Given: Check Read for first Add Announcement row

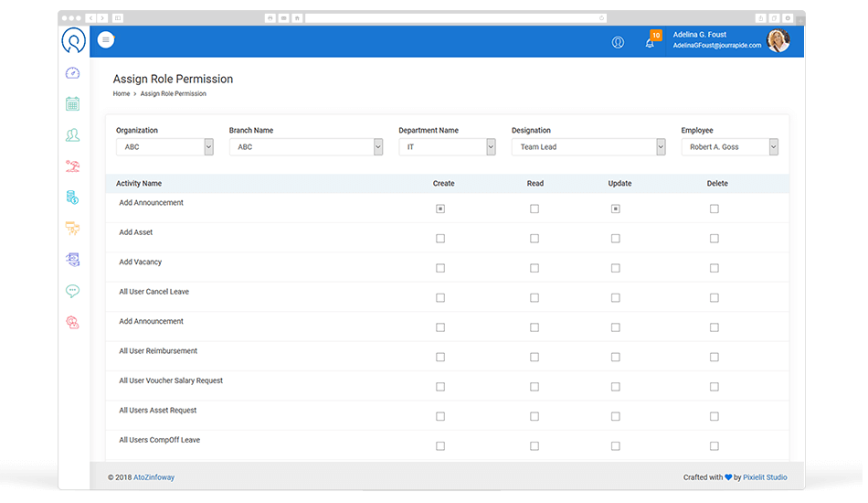Looking at the screenshot, I should coord(535,209).
